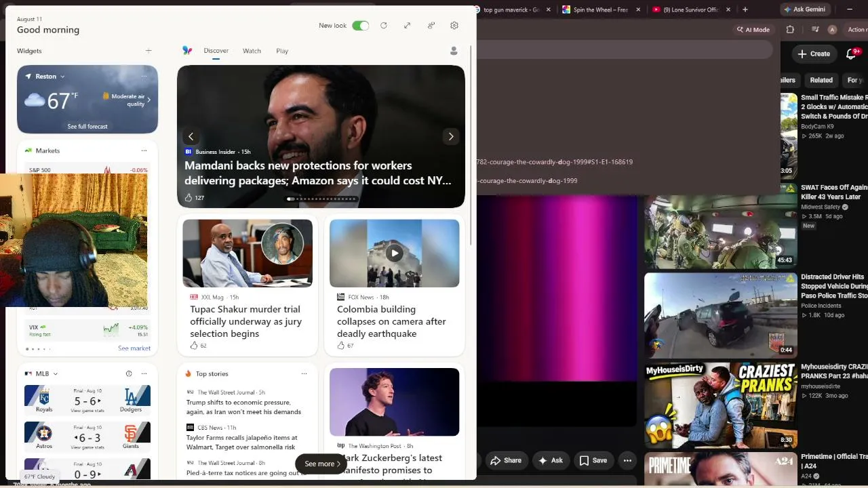
Task: Close the Lone Survivor YouTube tab
Action: click(x=729, y=9)
